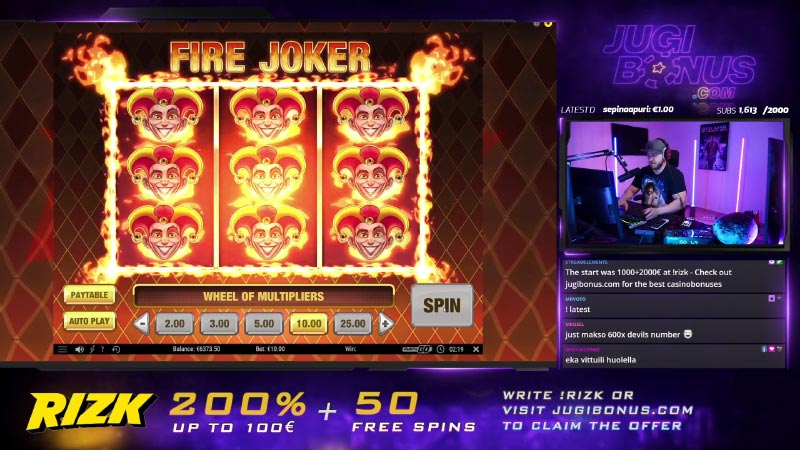Click the streamer webcam feed

(674, 183)
